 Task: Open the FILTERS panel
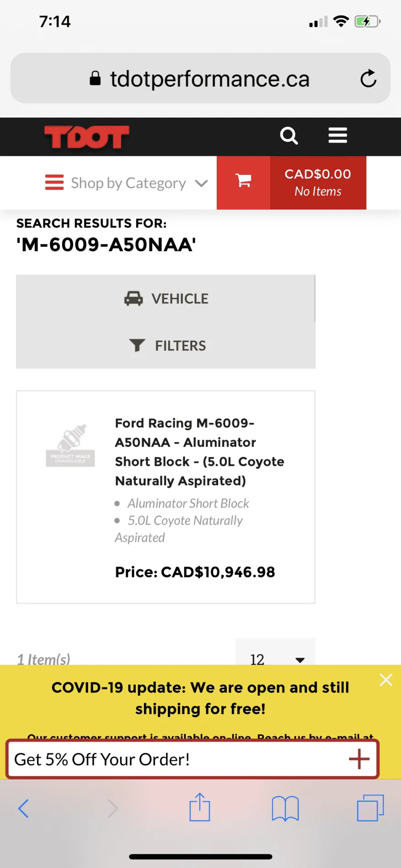(x=166, y=345)
